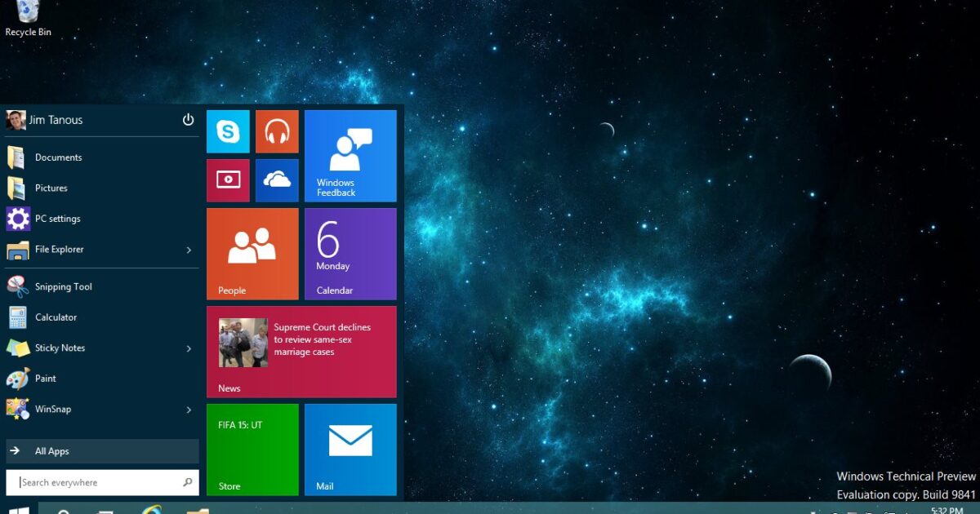Open the Windows Feedback tile
Screen dimensions: 980x514
pyautogui.click(x=350, y=156)
